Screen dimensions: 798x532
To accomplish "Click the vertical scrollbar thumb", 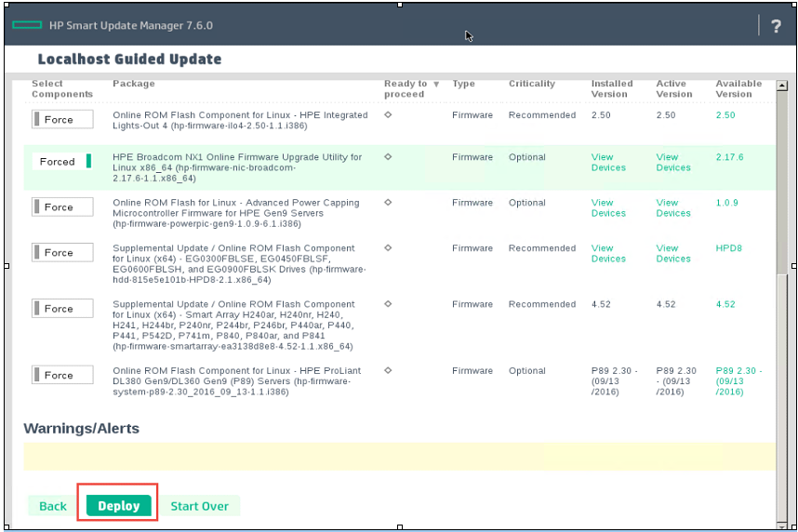I will pos(782,183).
